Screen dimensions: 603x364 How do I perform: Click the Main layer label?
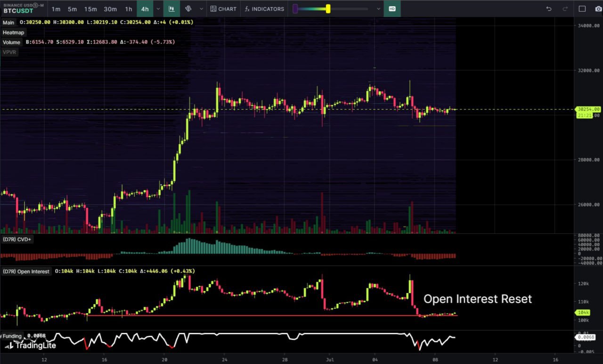(8, 22)
